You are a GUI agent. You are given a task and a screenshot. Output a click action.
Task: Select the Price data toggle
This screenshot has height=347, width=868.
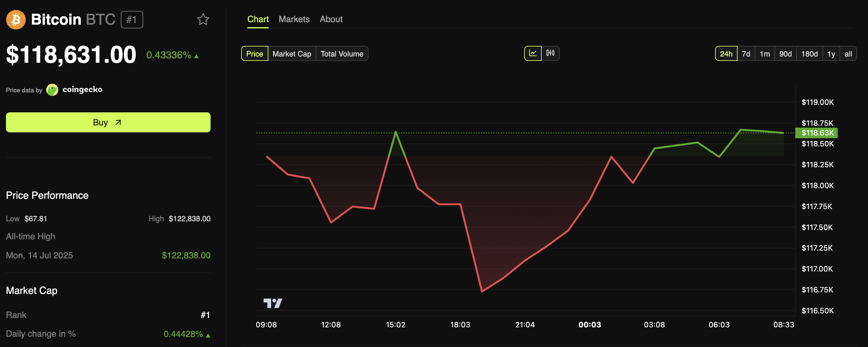coord(254,54)
